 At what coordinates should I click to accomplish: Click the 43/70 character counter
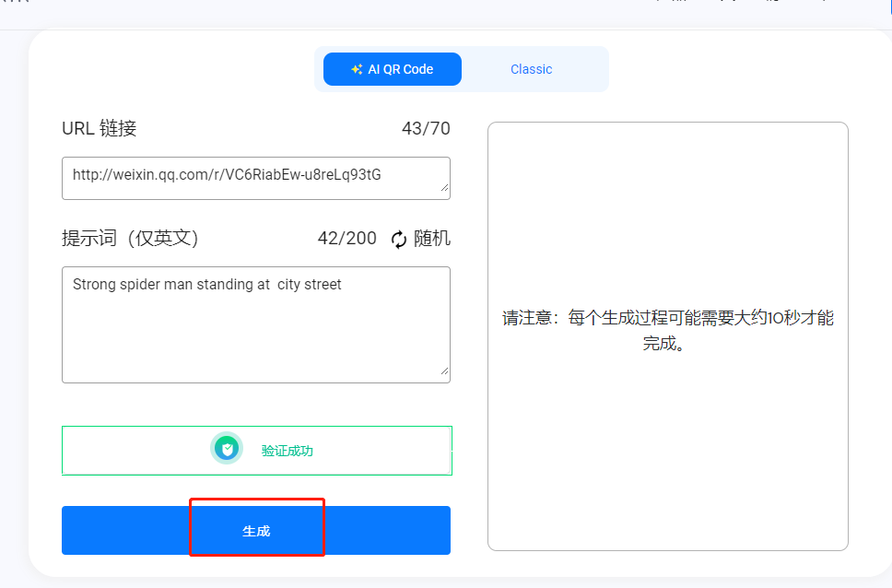[x=426, y=128]
